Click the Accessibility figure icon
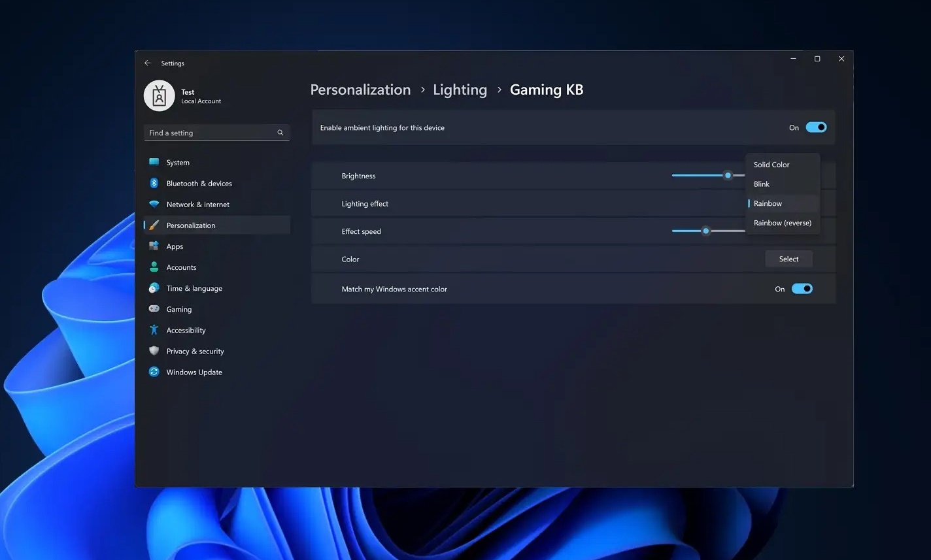 tap(154, 329)
